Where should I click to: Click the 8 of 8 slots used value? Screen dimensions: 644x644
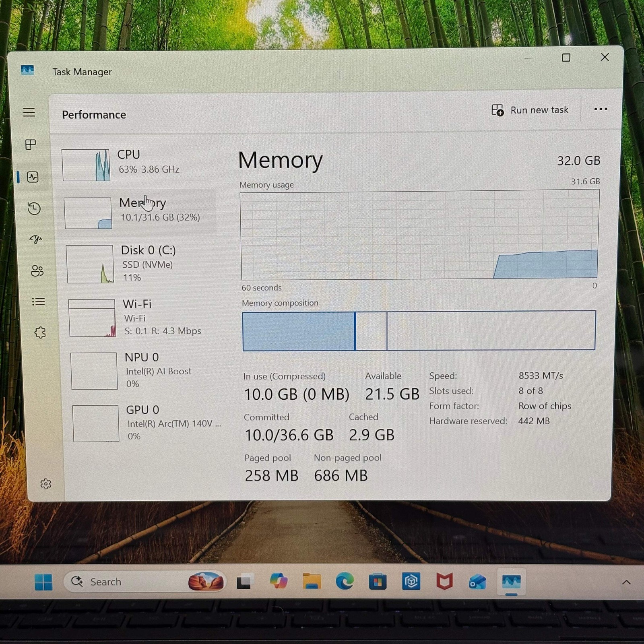(x=530, y=391)
